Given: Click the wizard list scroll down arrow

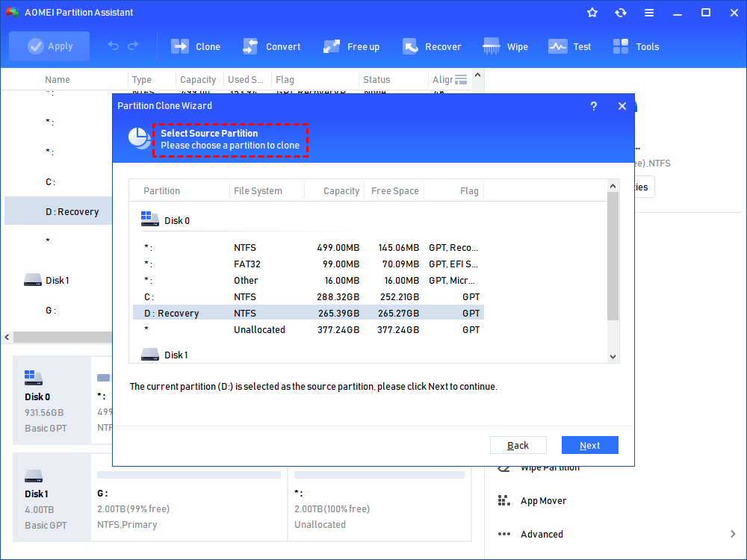Looking at the screenshot, I should (613, 357).
